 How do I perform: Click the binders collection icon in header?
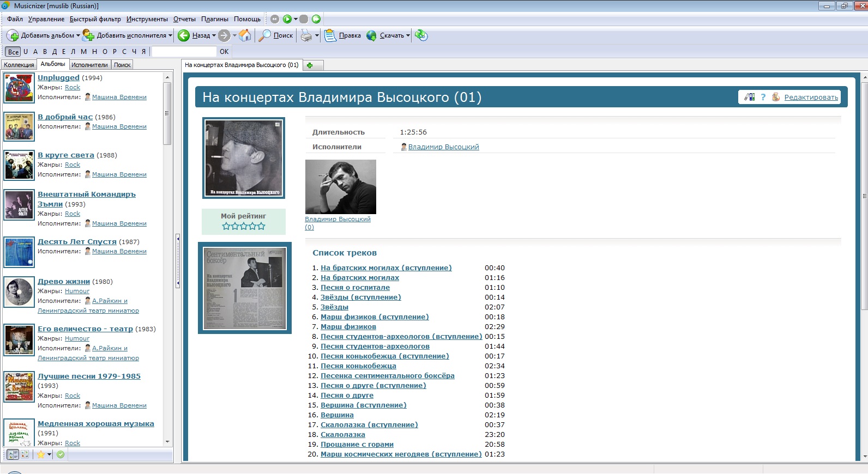[750, 97]
